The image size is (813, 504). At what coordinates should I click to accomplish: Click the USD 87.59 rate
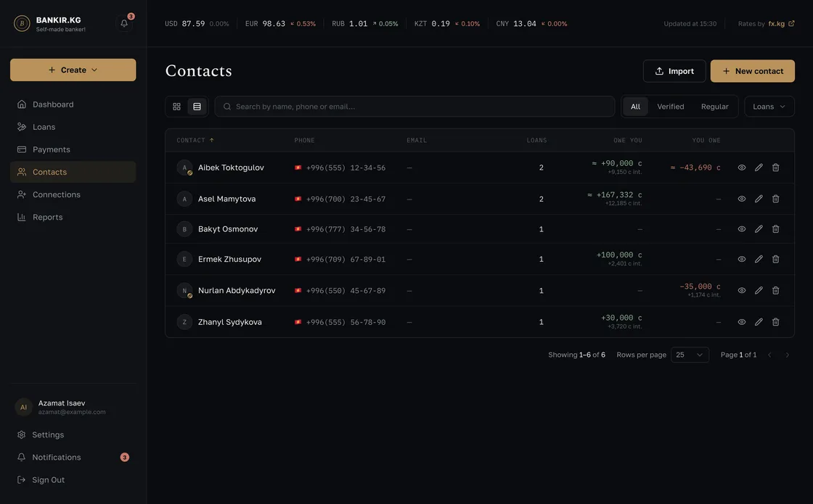[x=197, y=23]
